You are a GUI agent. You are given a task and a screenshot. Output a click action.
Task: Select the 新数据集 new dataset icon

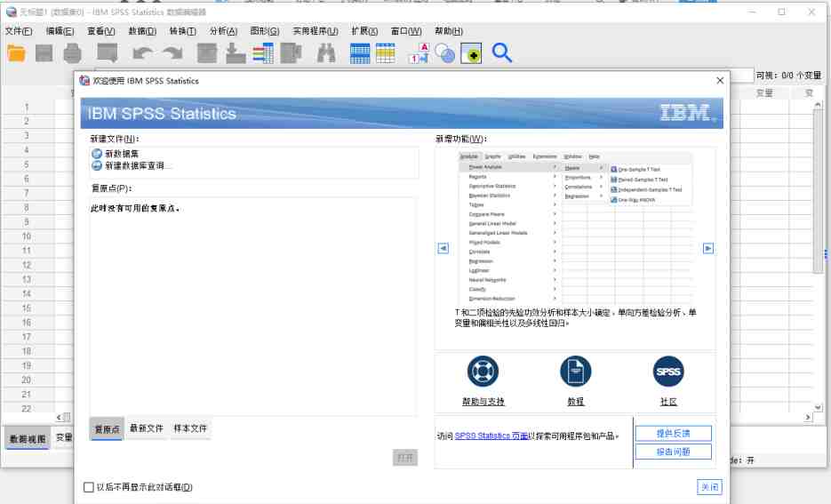(x=97, y=154)
